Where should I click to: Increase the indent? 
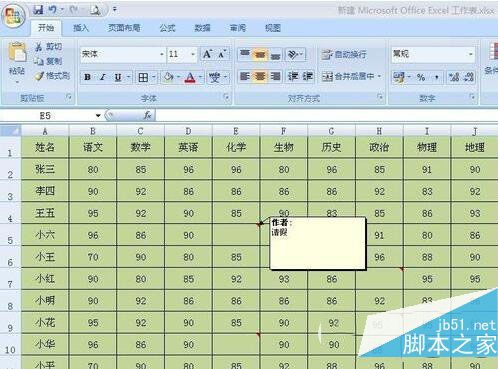[x=308, y=77]
